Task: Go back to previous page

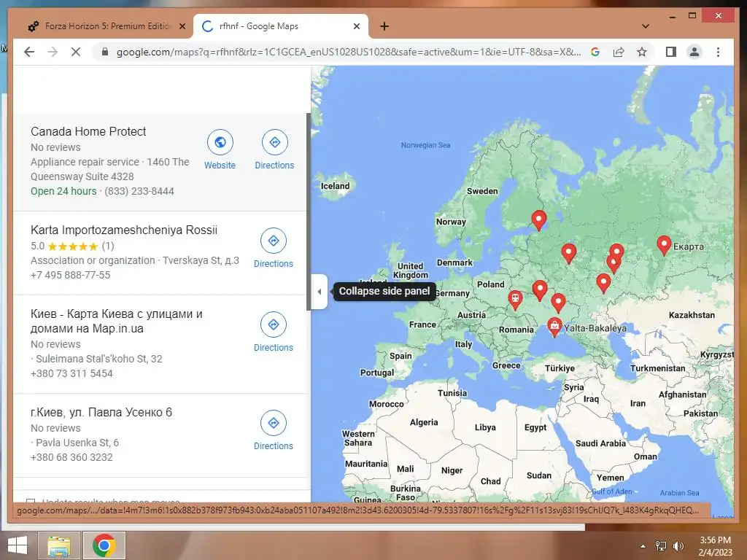Action: click(29, 52)
